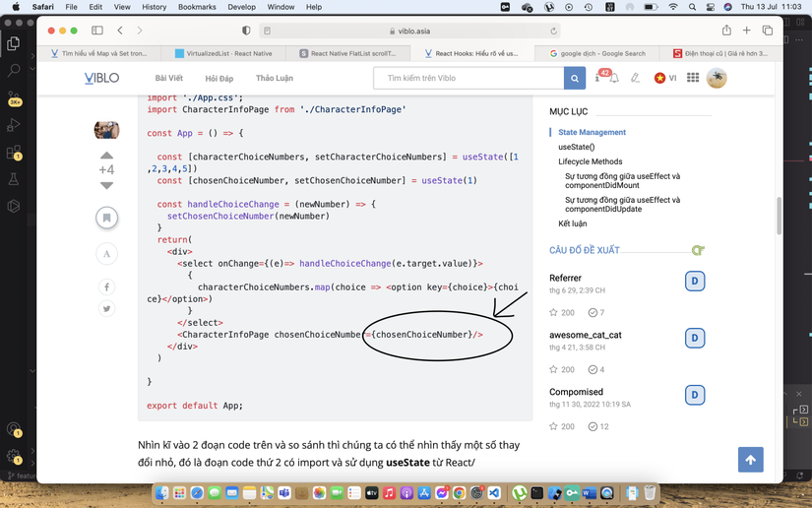Upvote the article with the up arrow
The image size is (812, 508).
106,156
